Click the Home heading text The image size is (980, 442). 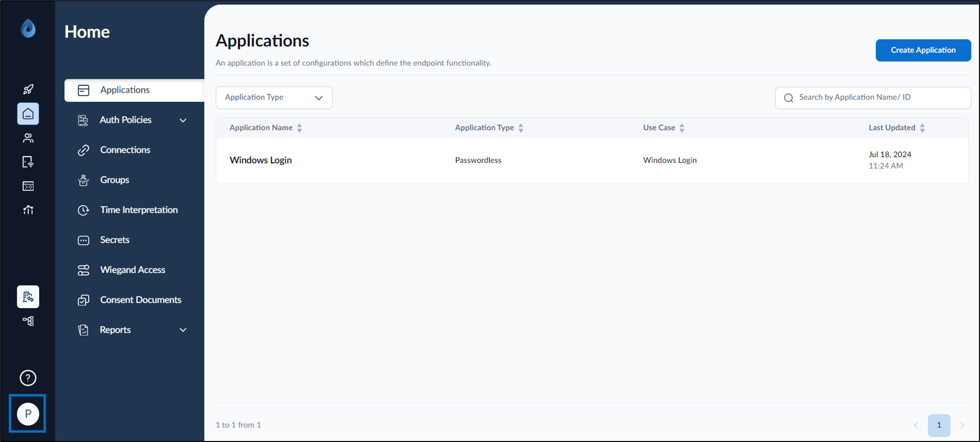[87, 32]
